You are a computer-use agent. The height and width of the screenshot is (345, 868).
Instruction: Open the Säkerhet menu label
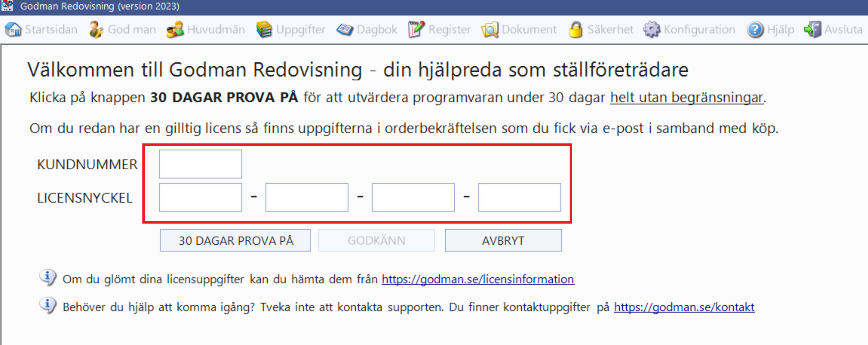pyautogui.click(x=610, y=30)
